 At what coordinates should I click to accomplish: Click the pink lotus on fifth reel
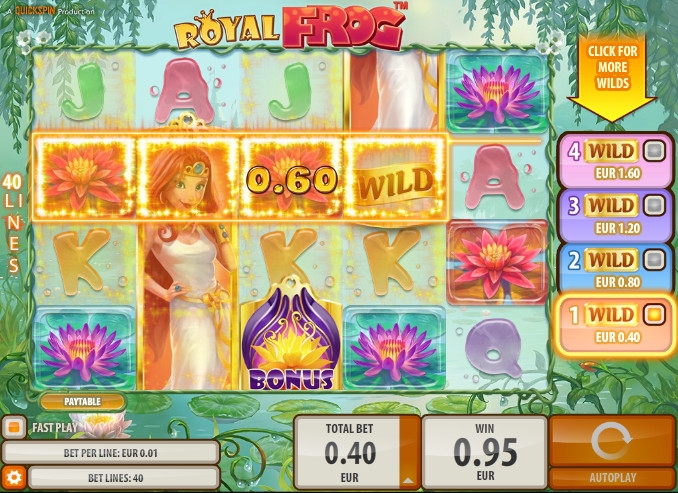pos(497,262)
